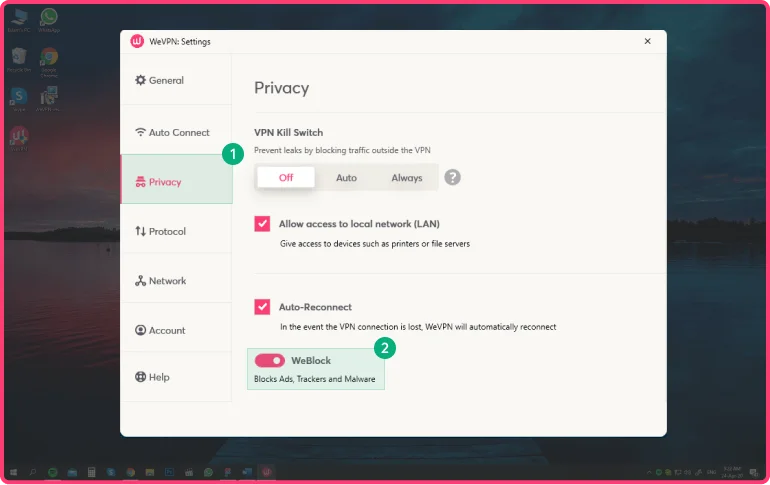This screenshot has height=485, width=770.
Task: Click the Kill Switch question mark icon
Action: [x=453, y=177]
